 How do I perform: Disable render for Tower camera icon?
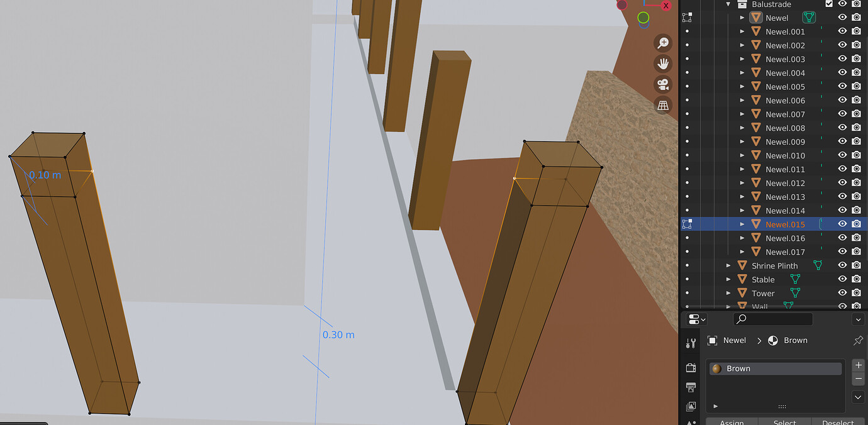[x=856, y=293]
